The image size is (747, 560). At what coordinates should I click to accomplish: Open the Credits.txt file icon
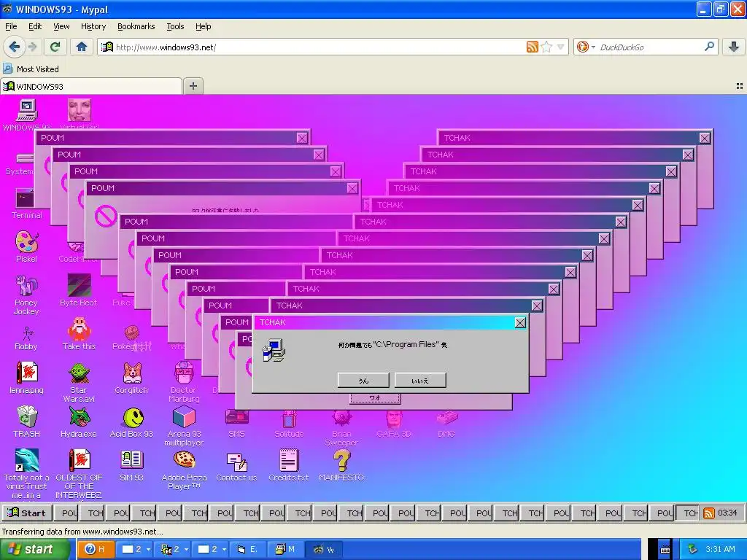pos(289,460)
